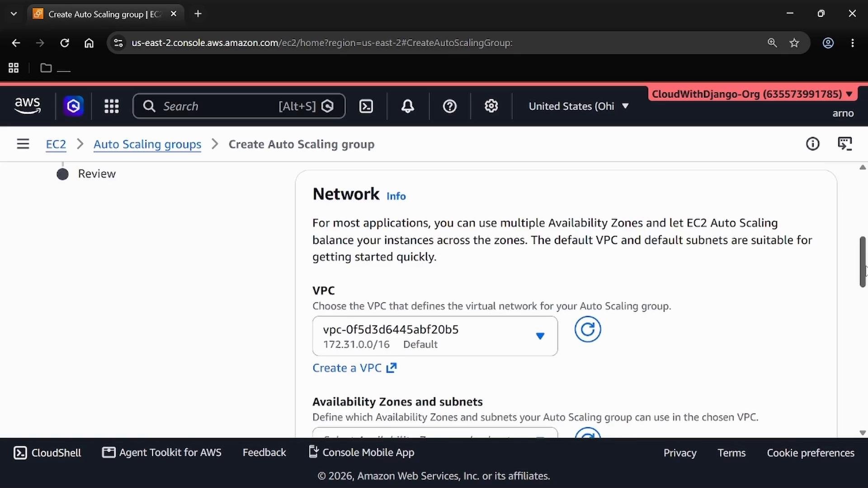Screen dimensions: 868x488
Task: Open the Terms footer link
Action: click(731, 453)
